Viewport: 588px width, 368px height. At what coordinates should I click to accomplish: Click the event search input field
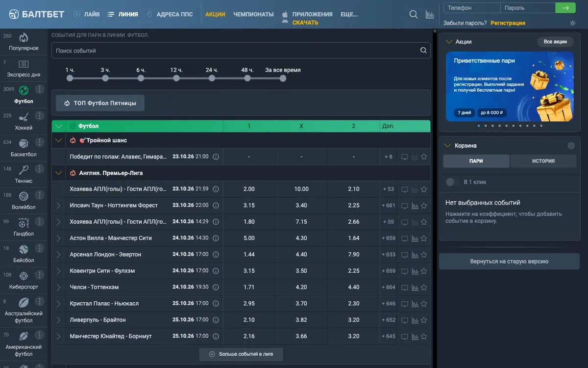pos(241,51)
